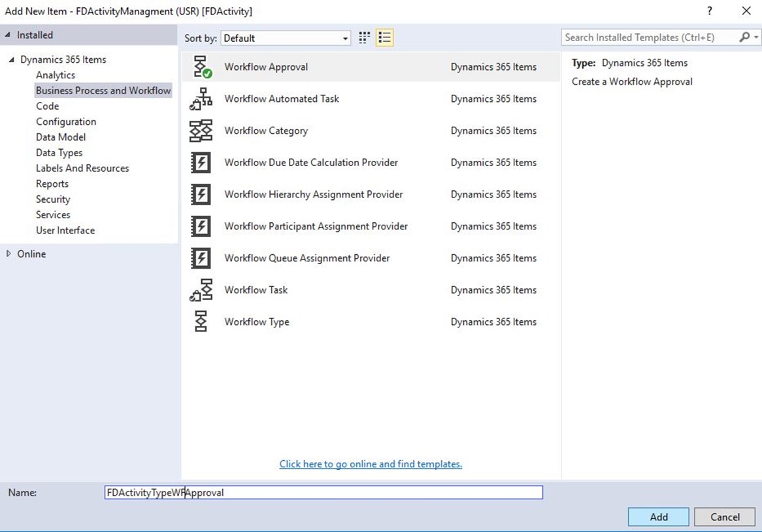Image resolution: width=762 pixels, height=532 pixels.
Task: Select the Workflow Approval template icon
Action: [201, 67]
